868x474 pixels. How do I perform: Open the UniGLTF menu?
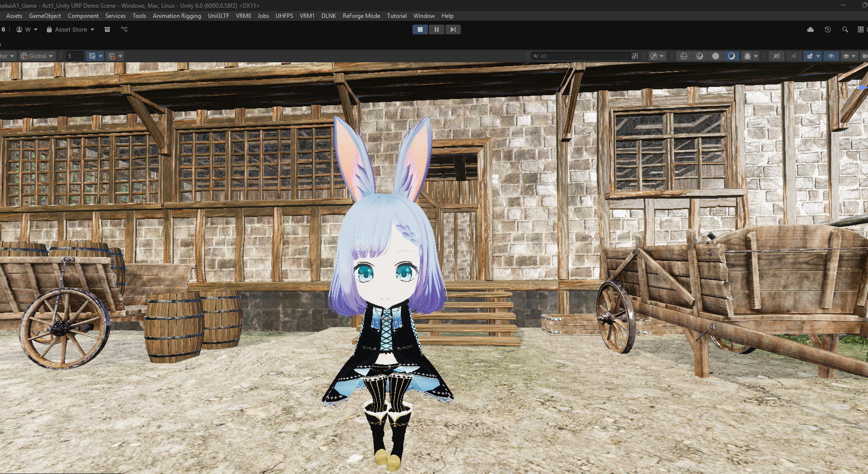(x=219, y=16)
